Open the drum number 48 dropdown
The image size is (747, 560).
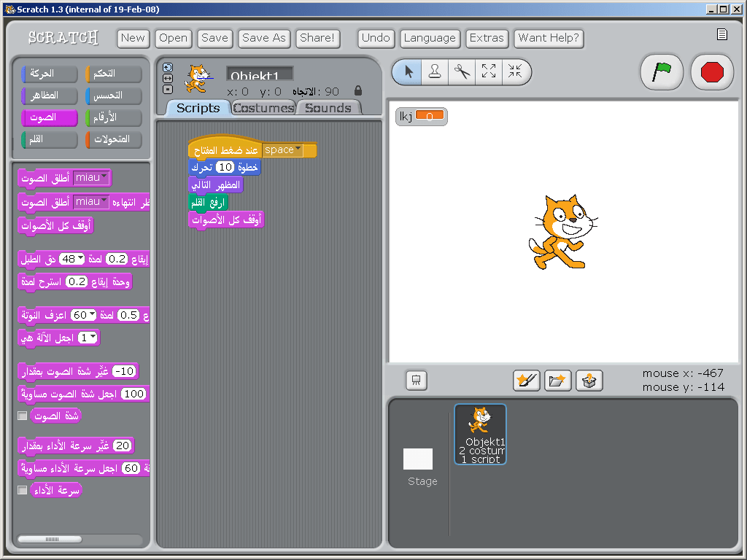[x=81, y=260]
